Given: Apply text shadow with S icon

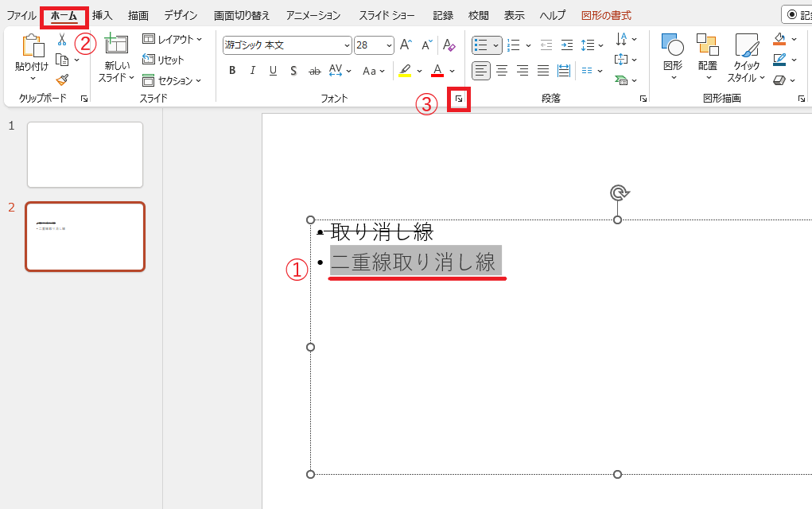Looking at the screenshot, I should [x=293, y=71].
